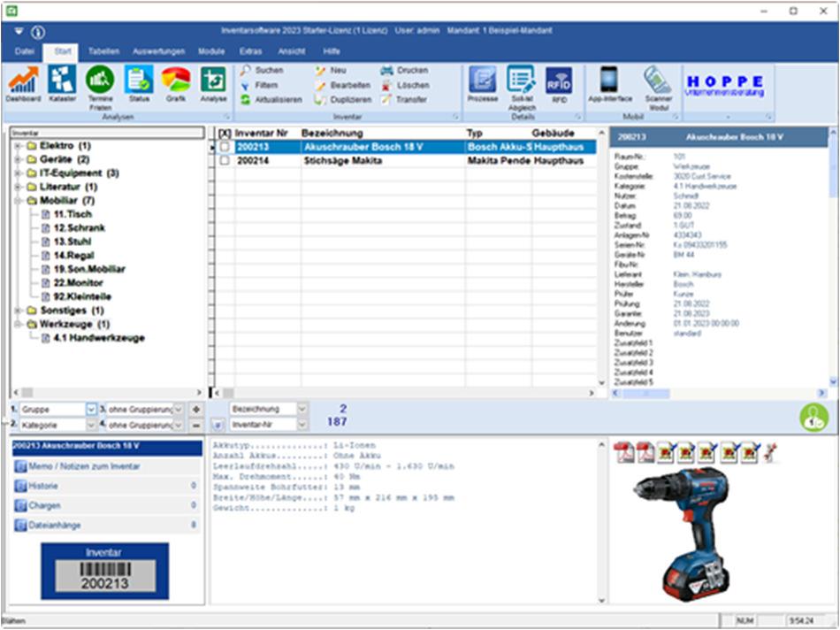
Task: Open the quick access dropdown arrow
Action: point(19,31)
